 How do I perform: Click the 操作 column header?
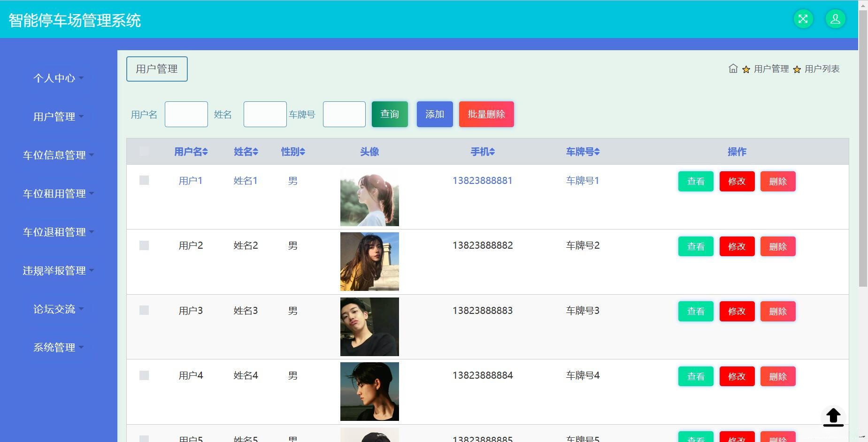(x=737, y=152)
